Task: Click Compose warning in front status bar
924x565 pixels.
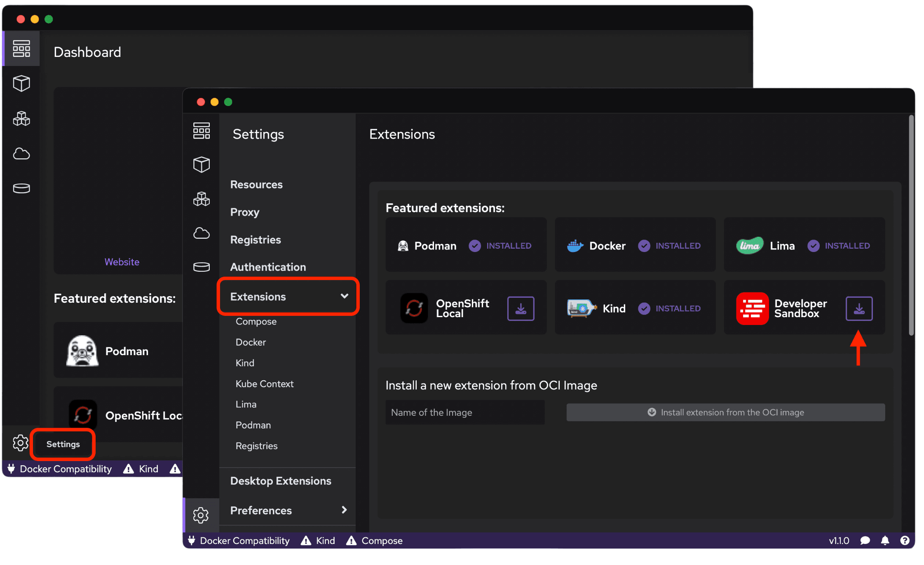Action: click(x=374, y=541)
